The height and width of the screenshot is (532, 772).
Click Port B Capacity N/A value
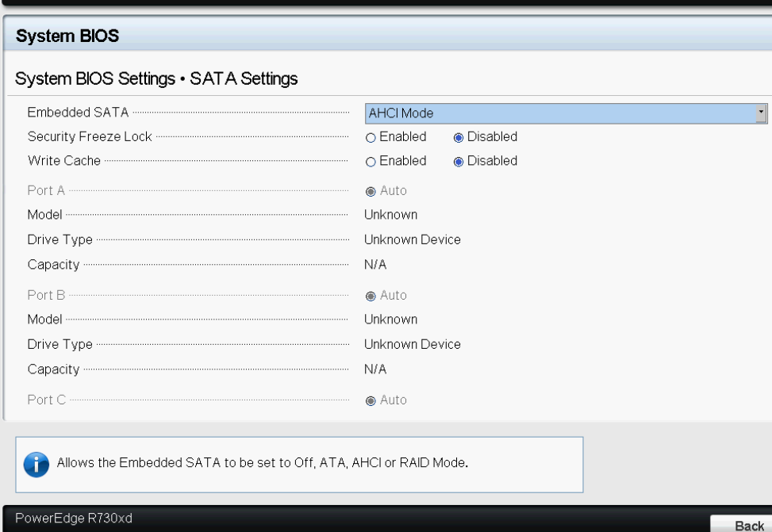pyautogui.click(x=375, y=369)
